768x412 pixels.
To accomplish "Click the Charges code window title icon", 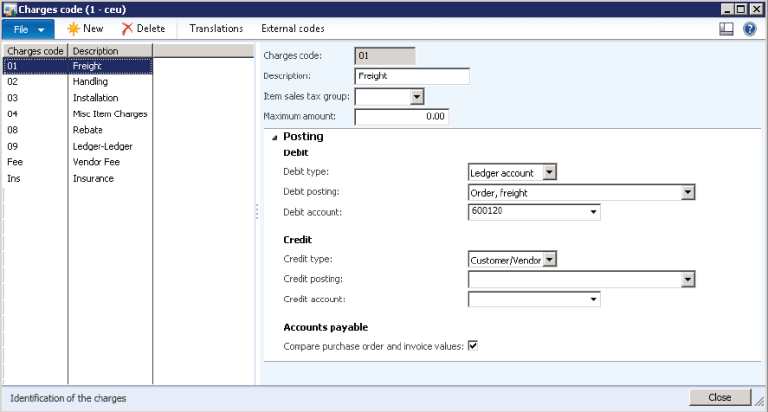I will point(10,8).
